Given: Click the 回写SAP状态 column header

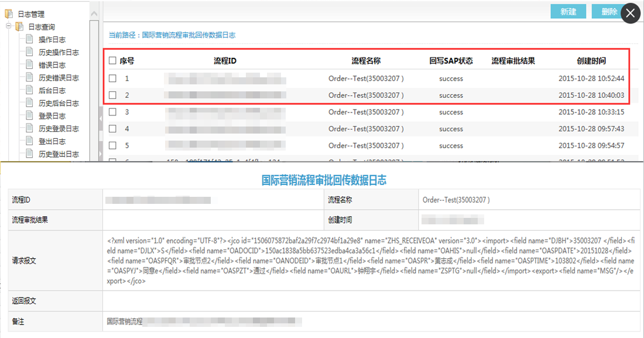Looking at the screenshot, I should coord(451,61).
